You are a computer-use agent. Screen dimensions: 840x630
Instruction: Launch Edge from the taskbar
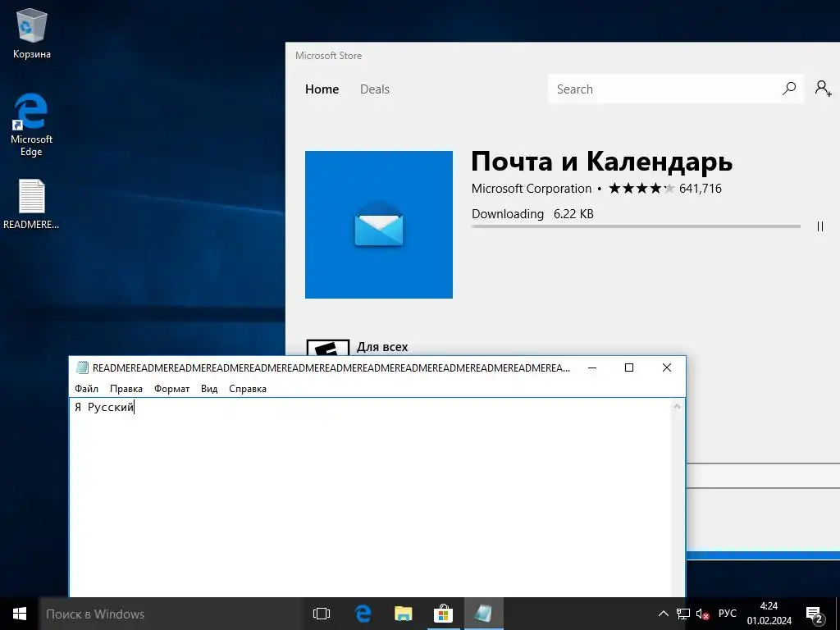tap(363, 614)
